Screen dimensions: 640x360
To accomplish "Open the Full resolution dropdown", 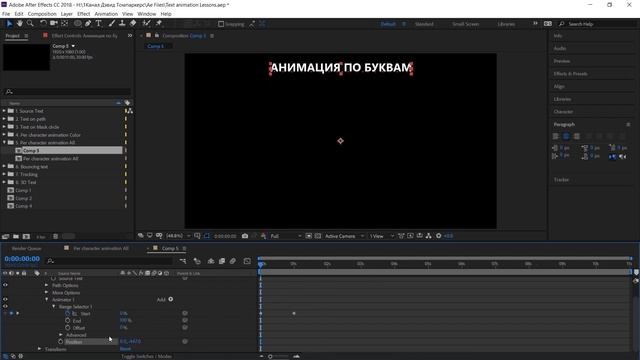I will (285, 236).
